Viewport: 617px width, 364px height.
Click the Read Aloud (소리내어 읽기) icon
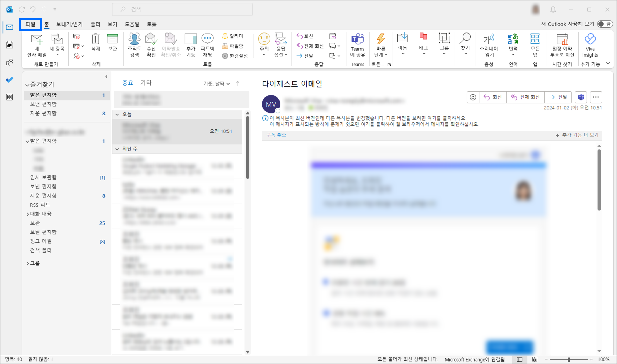[488, 39]
